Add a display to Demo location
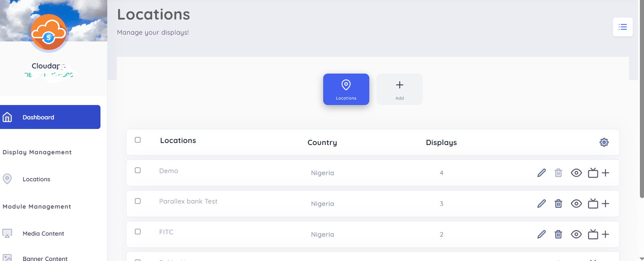Viewport: 644px width, 261px height. tap(598, 173)
